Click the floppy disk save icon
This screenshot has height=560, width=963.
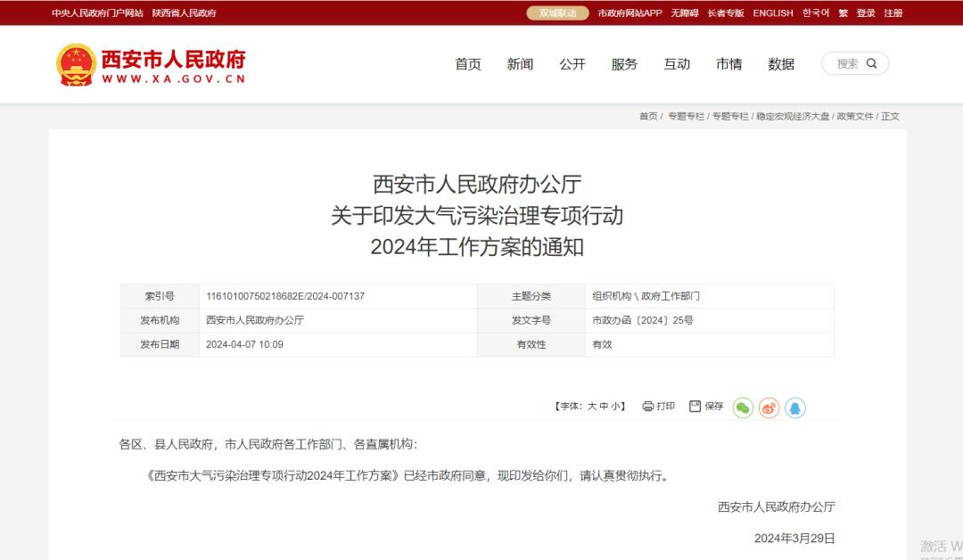[695, 406]
